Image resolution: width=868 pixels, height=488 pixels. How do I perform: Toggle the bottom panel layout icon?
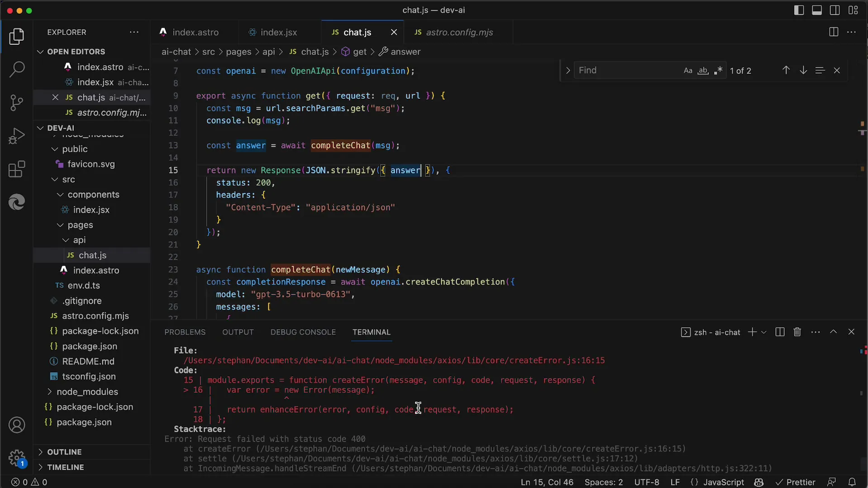(817, 10)
